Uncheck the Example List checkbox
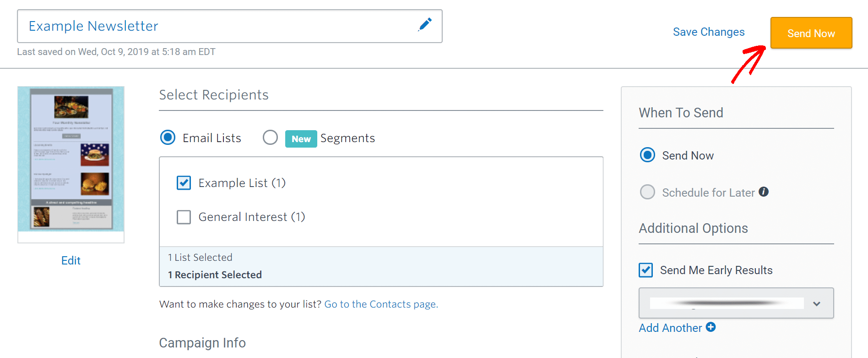 tap(184, 182)
